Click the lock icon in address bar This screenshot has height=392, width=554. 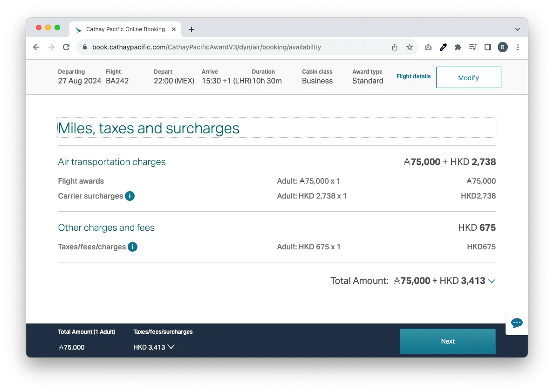(x=84, y=47)
